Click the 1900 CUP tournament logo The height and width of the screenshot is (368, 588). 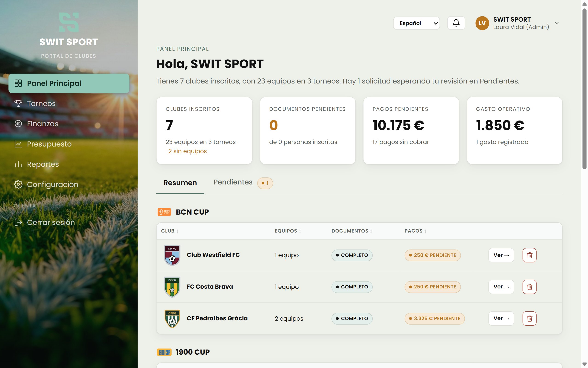click(x=164, y=352)
